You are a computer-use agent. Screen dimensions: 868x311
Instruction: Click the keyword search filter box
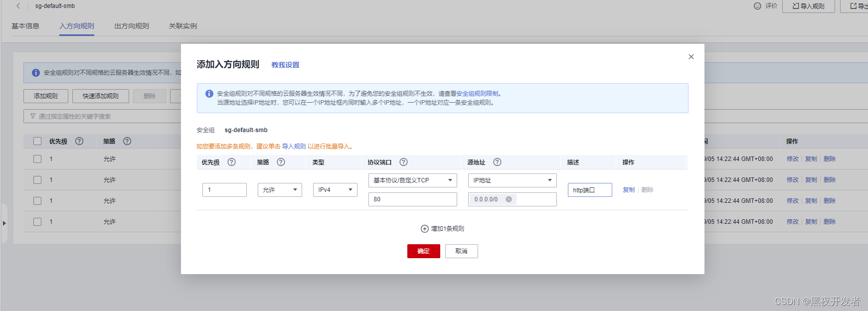pos(102,116)
